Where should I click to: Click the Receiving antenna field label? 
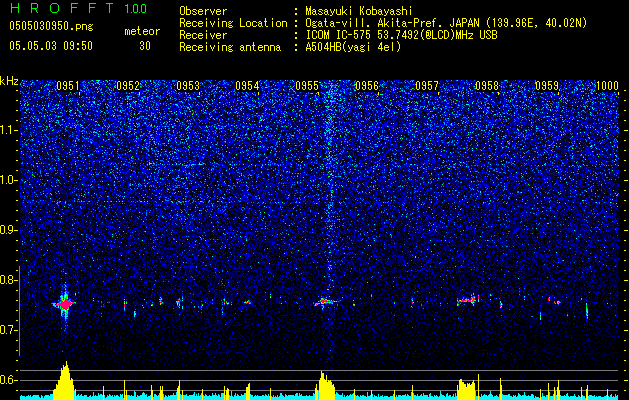230,47
